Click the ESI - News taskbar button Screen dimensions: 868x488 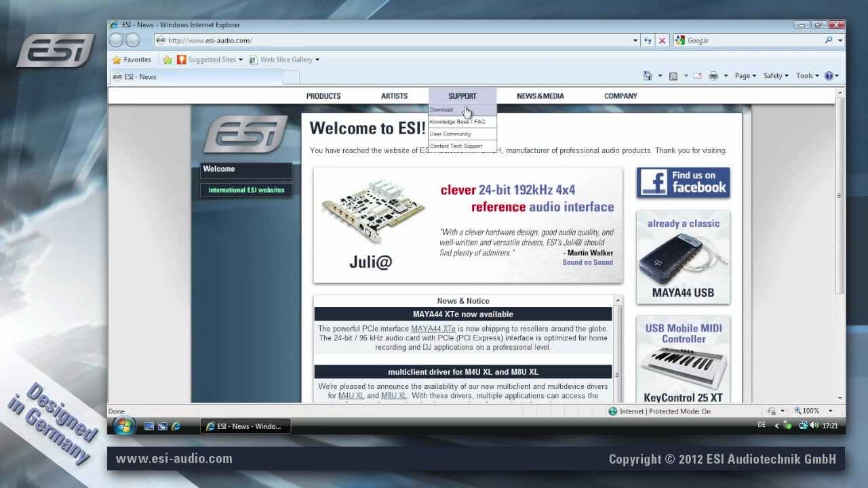coord(245,426)
